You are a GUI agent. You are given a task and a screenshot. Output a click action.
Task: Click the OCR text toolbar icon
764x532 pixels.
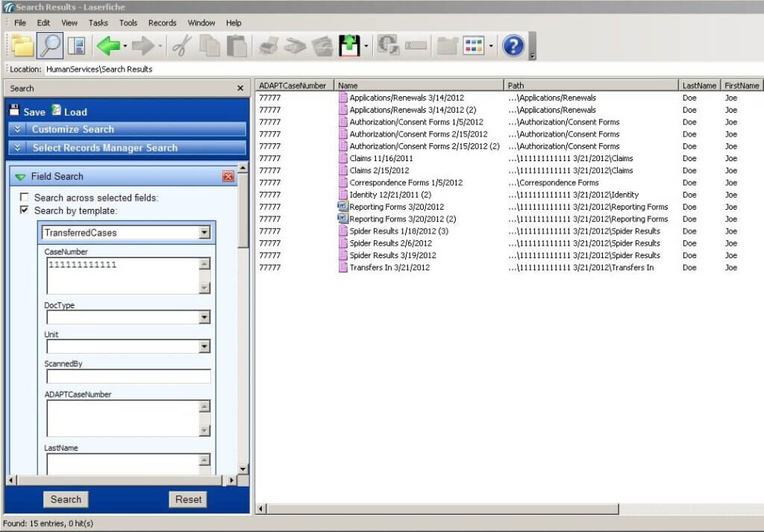pos(388,46)
